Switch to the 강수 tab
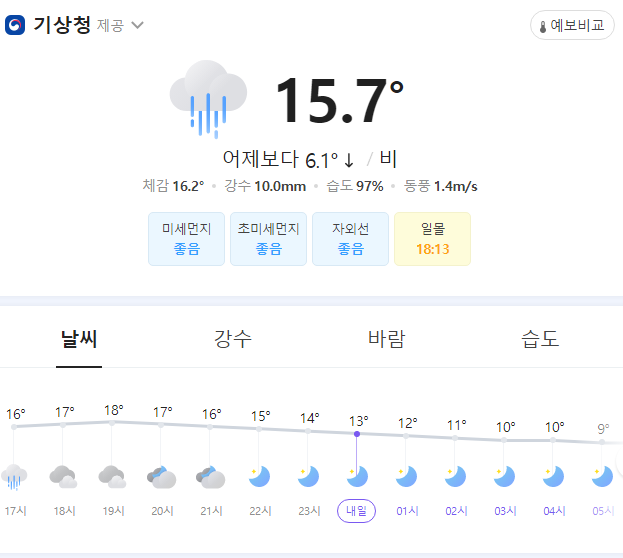 [x=233, y=339]
